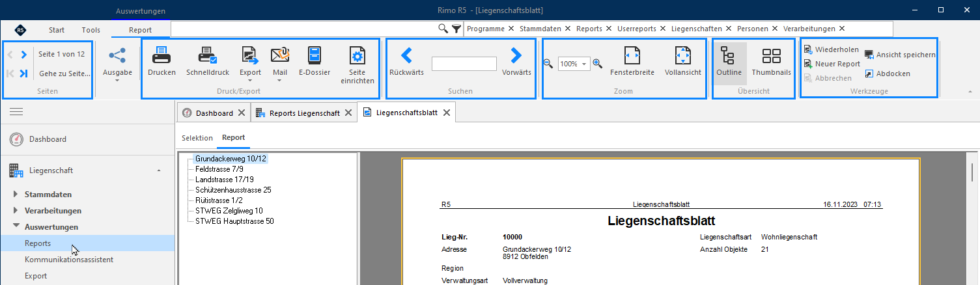Click the search magnifier icon in top bar
This screenshot has height=285, width=980.
pyautogui.click(x=443, y=29)
